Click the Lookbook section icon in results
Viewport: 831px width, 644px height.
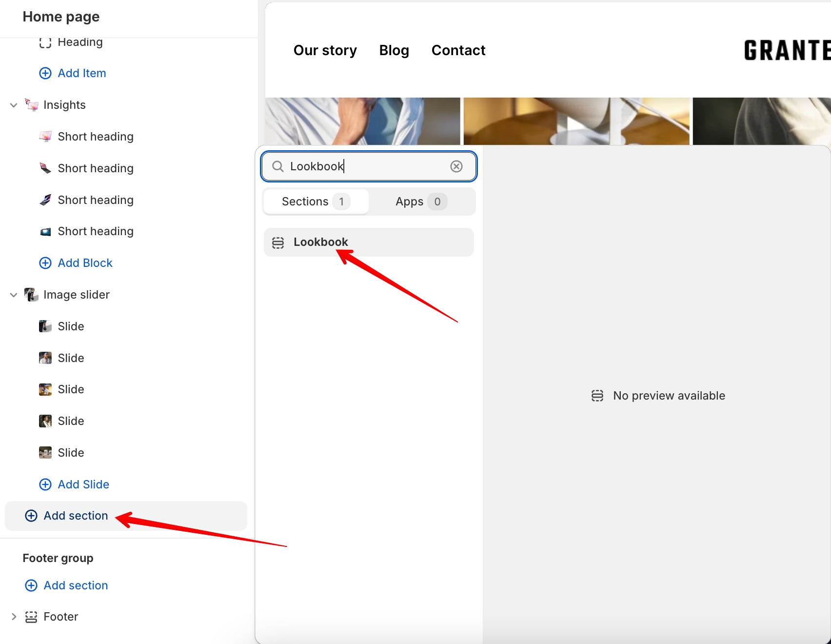click(278, 242)
